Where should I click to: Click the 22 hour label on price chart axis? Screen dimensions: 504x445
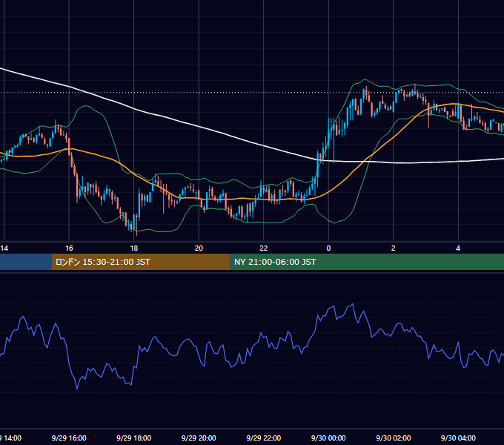click(264, 248)
